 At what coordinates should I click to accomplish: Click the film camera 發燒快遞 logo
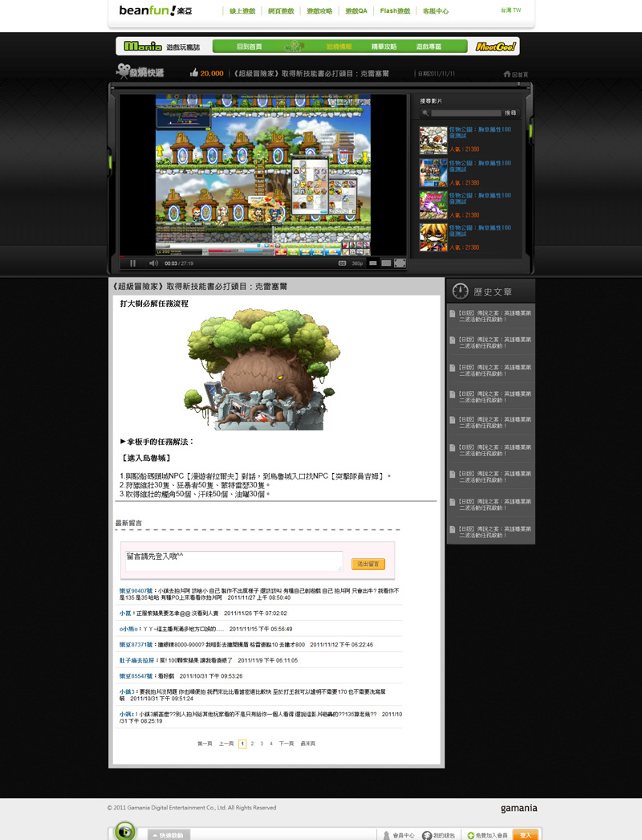140,71
